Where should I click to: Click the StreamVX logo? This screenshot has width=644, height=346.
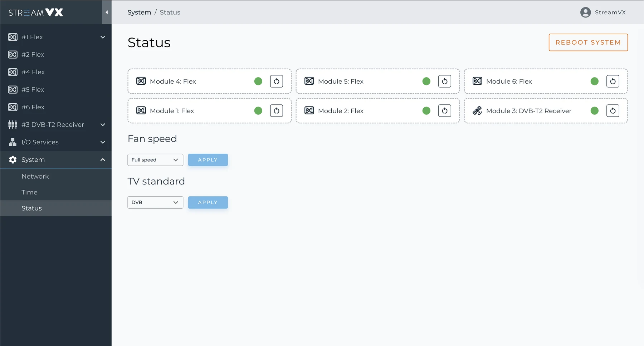(x=36, y=13)
